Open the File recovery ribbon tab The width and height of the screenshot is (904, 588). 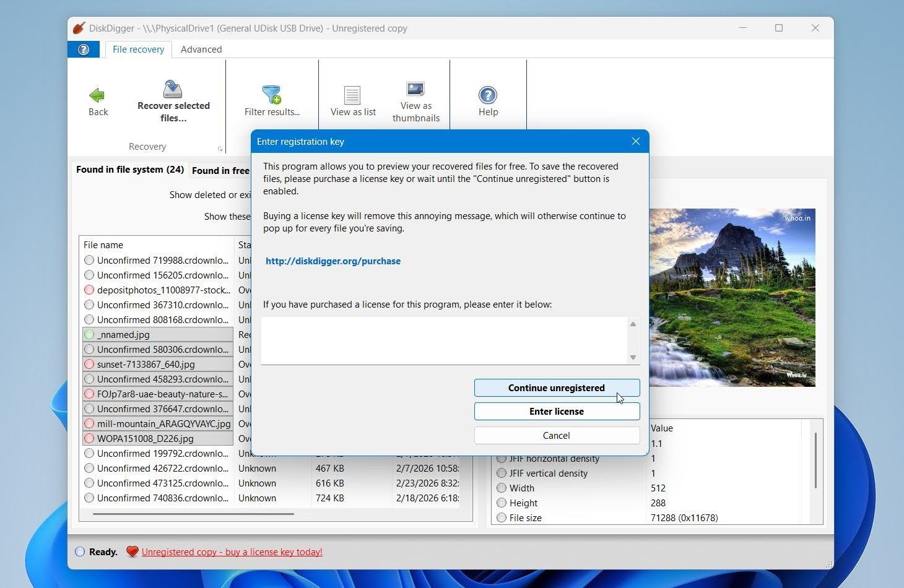point(138,50)
